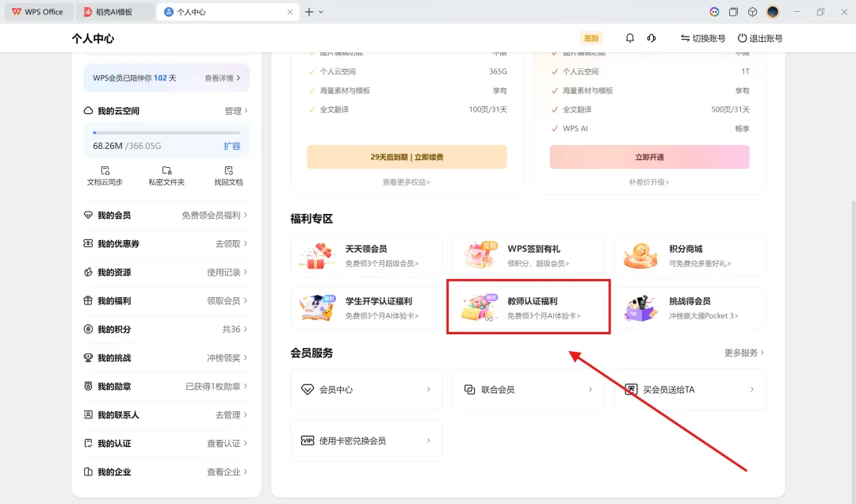Image resolution: width=856 pixels, height=504 pixels.
Task: Open the 积分商城 coin card
Action: pyautogui.click(x=690, y=255)
